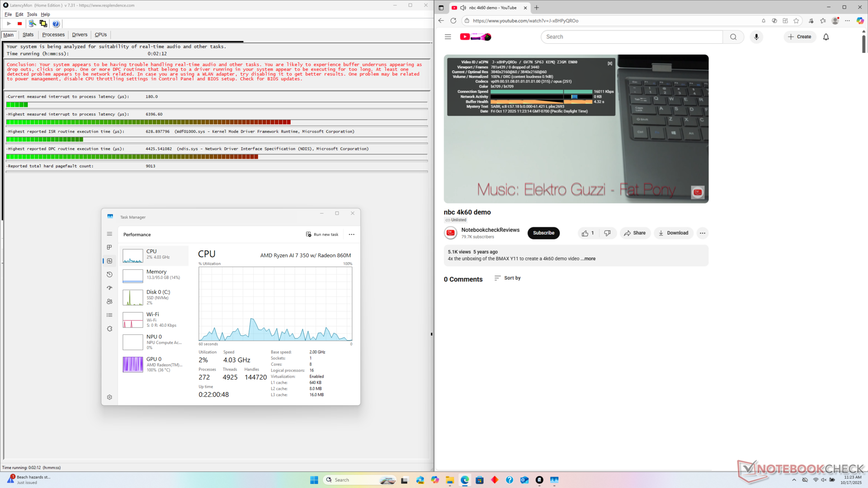
Task: Open Task Manager App history page
Action: [109, 274]
